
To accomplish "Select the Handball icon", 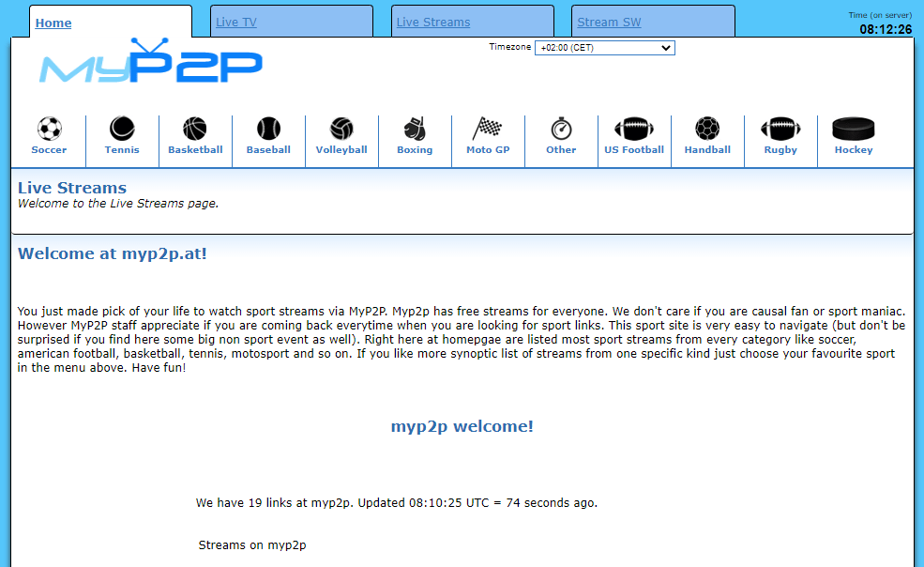I will (x=707, y=129).
